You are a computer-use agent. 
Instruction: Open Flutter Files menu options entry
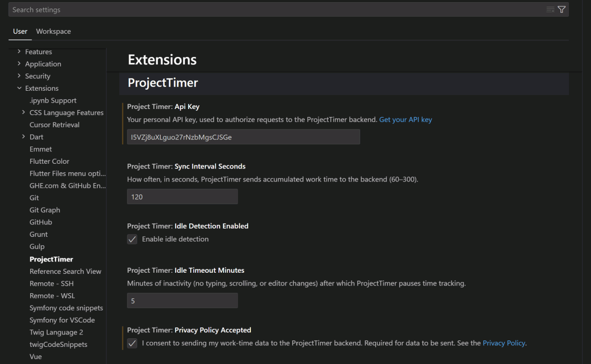pos(68,173)
